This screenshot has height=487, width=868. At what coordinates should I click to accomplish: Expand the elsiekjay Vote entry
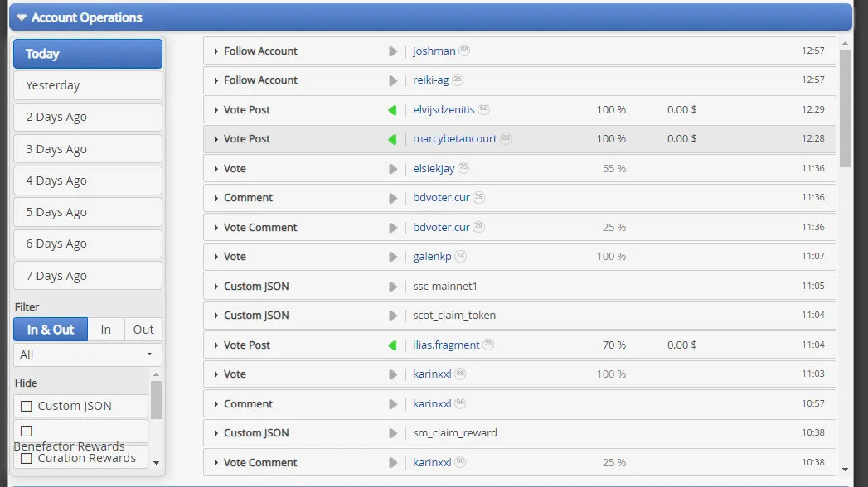216,169
